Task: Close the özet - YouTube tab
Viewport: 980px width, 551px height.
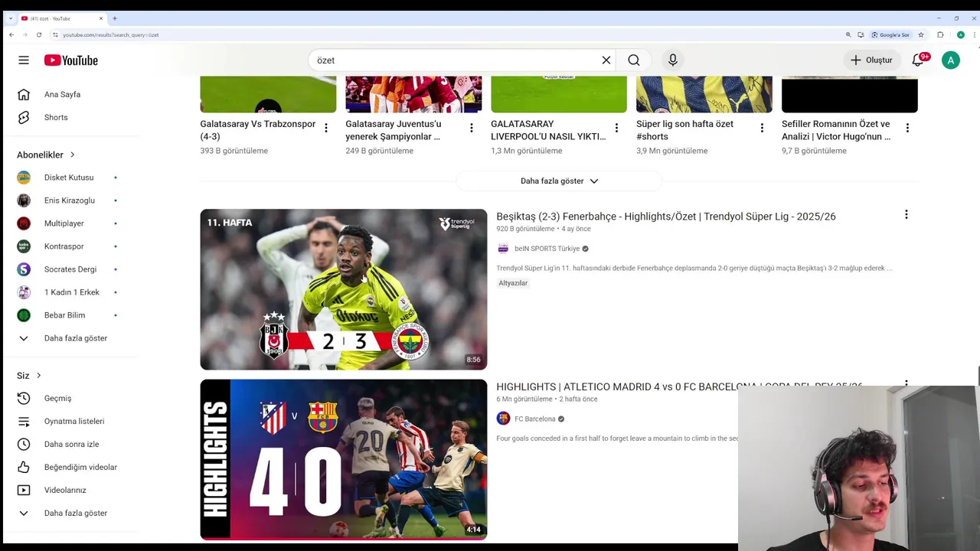Action: point(101,18)
